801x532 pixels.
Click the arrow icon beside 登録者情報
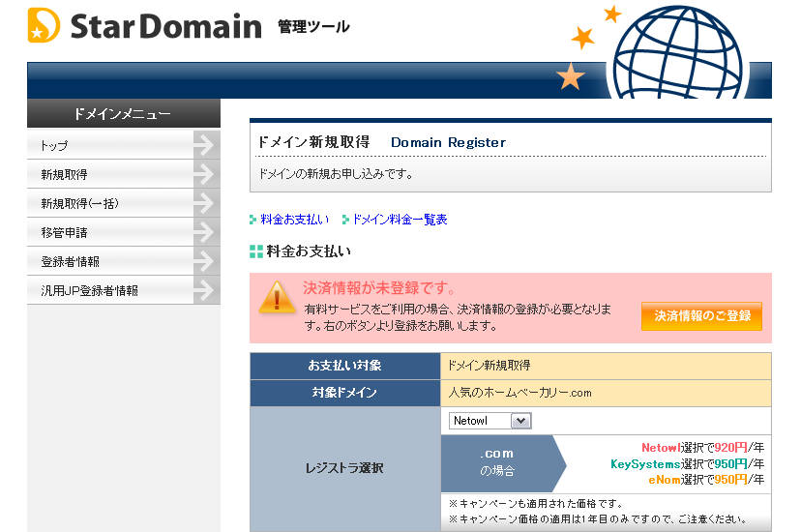point(206,261)
